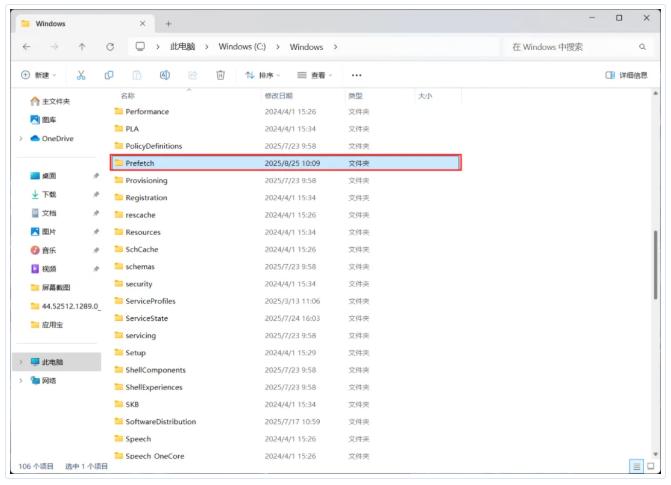Open the 排序 (Sort) dropdown

click(264, 75)
